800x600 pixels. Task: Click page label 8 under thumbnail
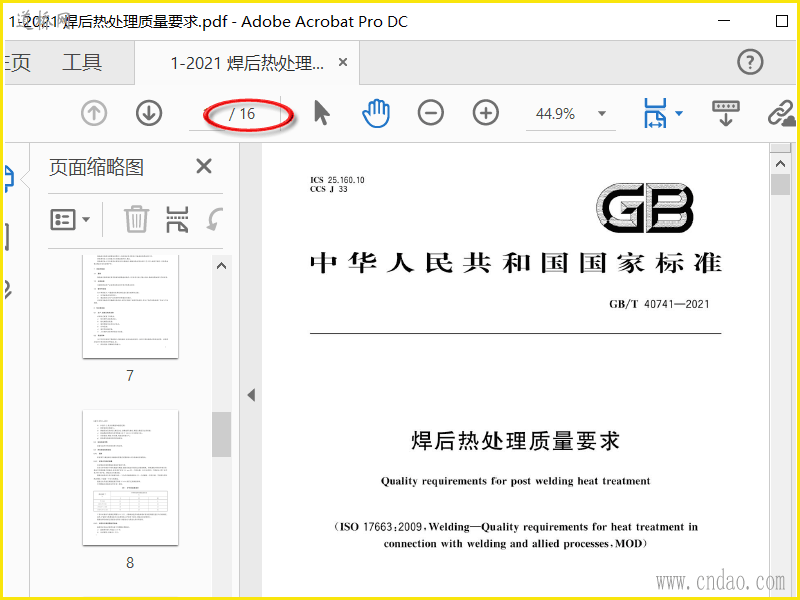pyautogui.click(x=130, y=563)
